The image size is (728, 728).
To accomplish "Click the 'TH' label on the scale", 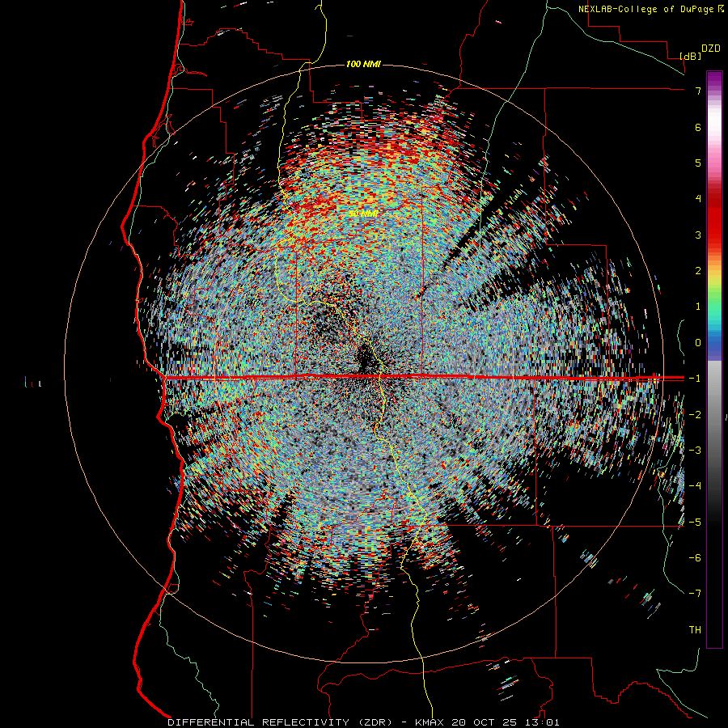I will [695, 630].
